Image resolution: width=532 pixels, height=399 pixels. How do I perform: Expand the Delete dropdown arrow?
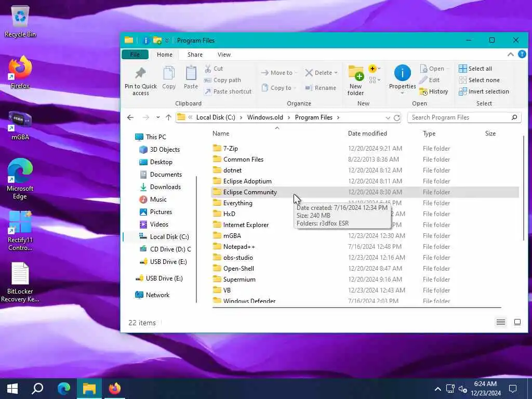(336, 73)
